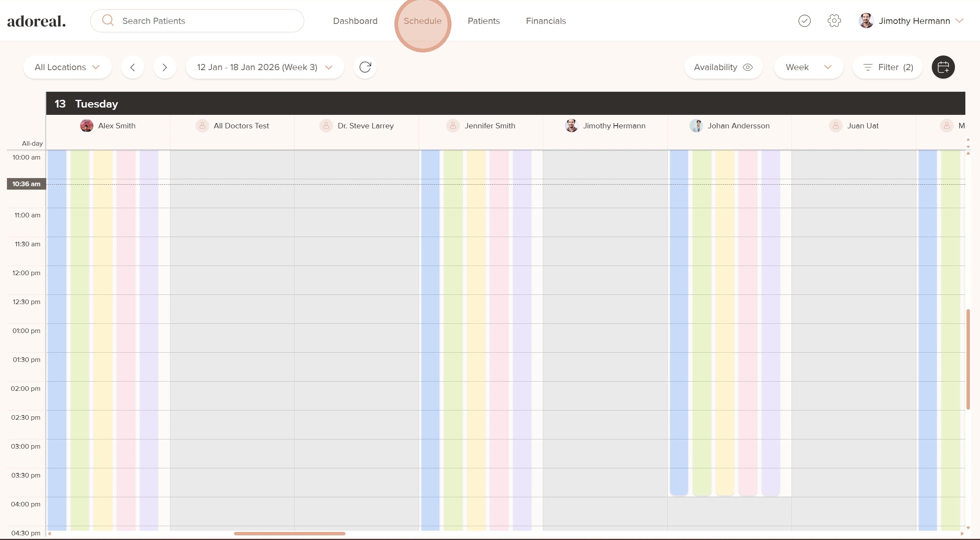Open the settings gear icon
The image size is (980, 540).
[x=834, y=21]
